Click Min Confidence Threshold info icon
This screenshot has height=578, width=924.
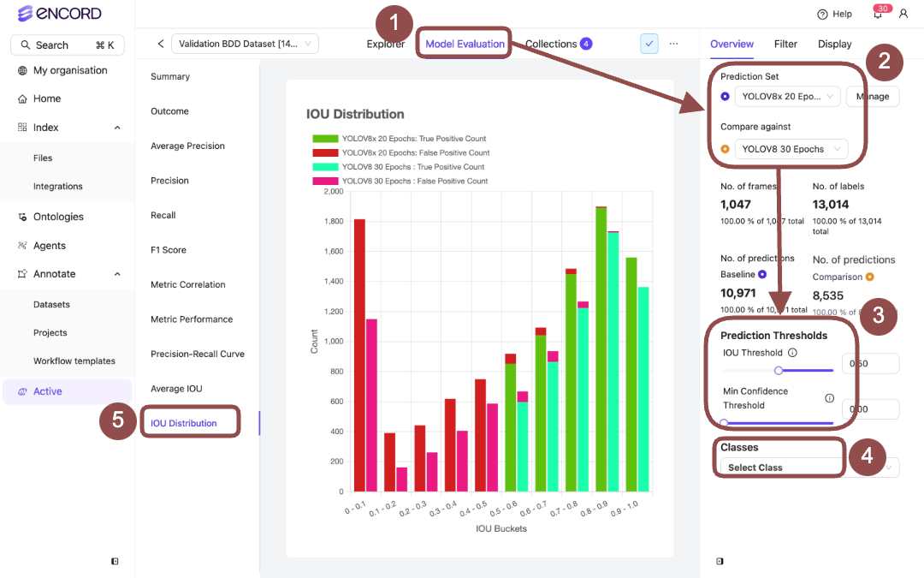click(829, 398)
